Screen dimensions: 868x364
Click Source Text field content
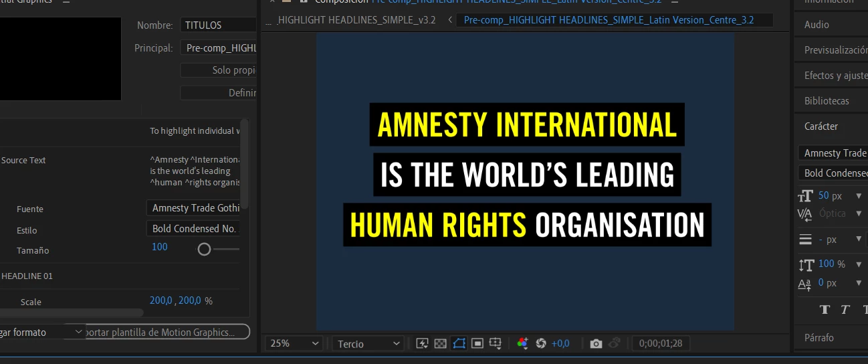point(195,171)
